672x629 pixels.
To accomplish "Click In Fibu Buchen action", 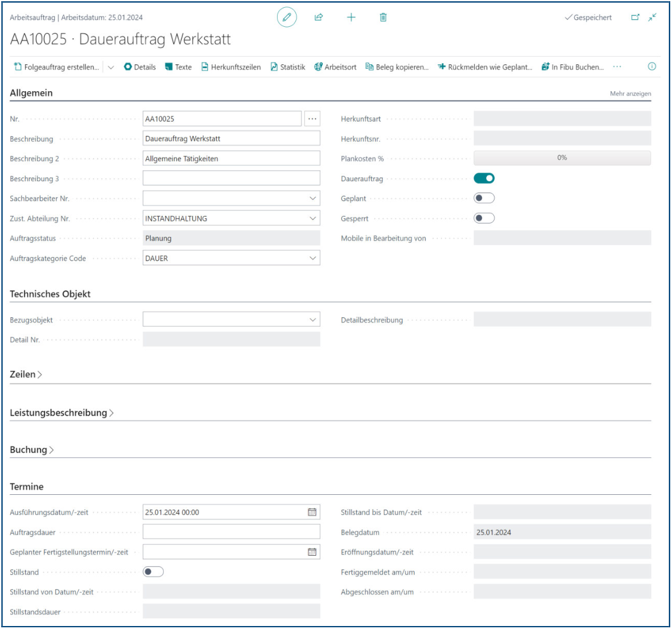I will [573, 67].
